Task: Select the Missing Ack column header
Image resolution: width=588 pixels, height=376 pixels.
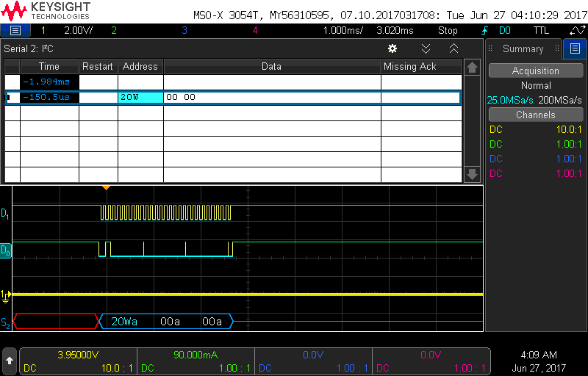Action: [421, 66]
